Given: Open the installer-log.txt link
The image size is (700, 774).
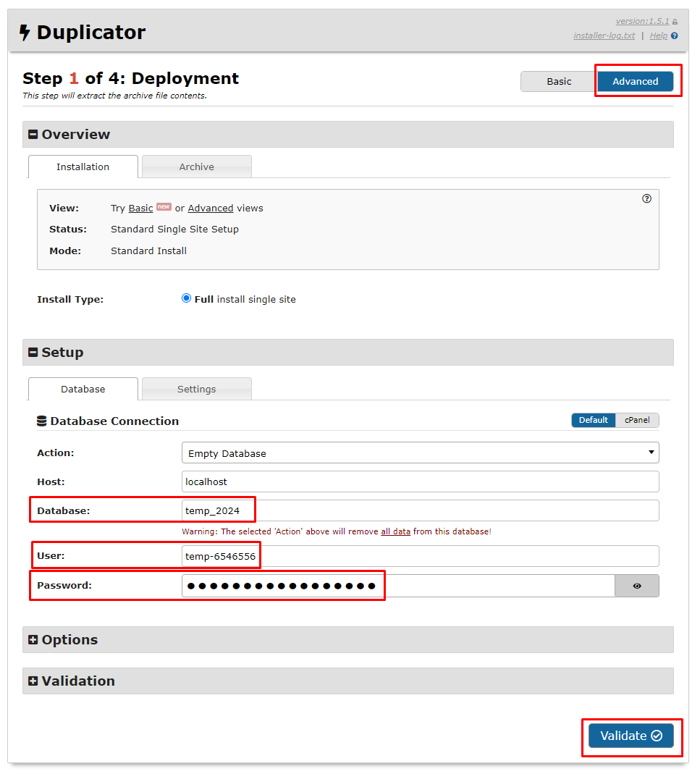Looking at the screenshot, I should click(604, 35).
